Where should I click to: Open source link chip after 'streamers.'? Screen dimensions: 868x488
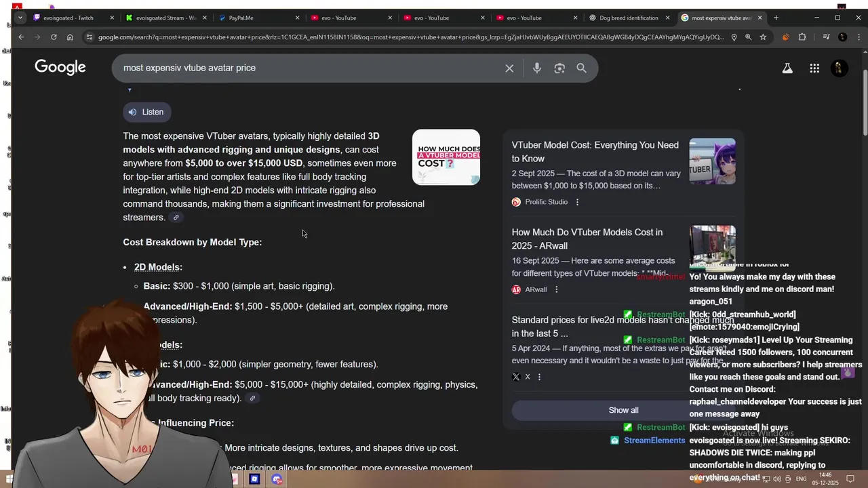click(176, 218)
